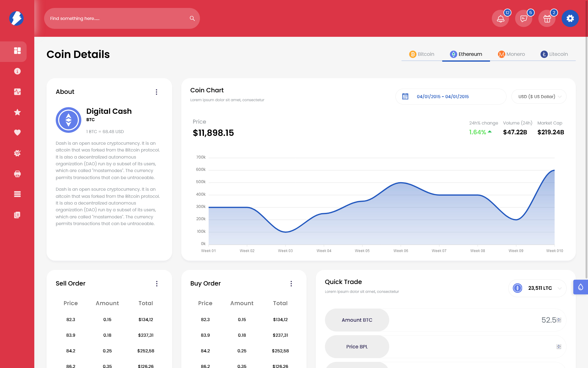Expand the 23,511 LTC selector

537,288
